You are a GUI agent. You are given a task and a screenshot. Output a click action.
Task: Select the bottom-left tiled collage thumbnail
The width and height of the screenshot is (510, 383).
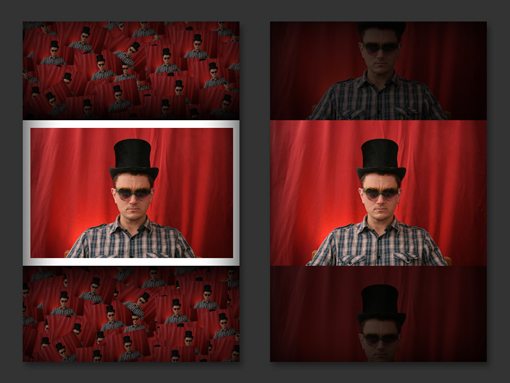[131, 314]
